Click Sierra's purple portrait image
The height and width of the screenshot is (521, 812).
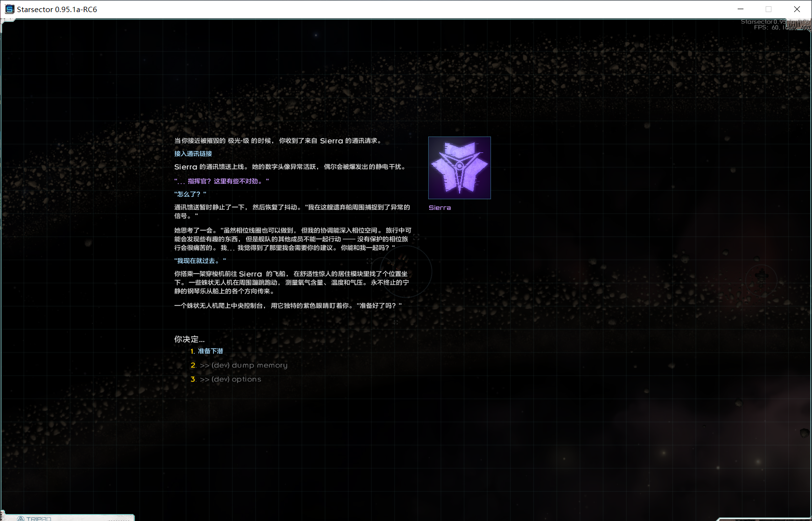[459, 168]
